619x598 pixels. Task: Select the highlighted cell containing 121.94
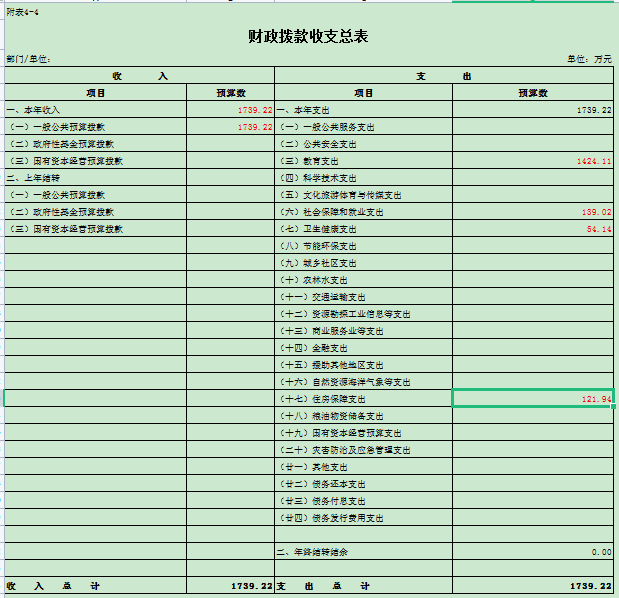(533, 399)
